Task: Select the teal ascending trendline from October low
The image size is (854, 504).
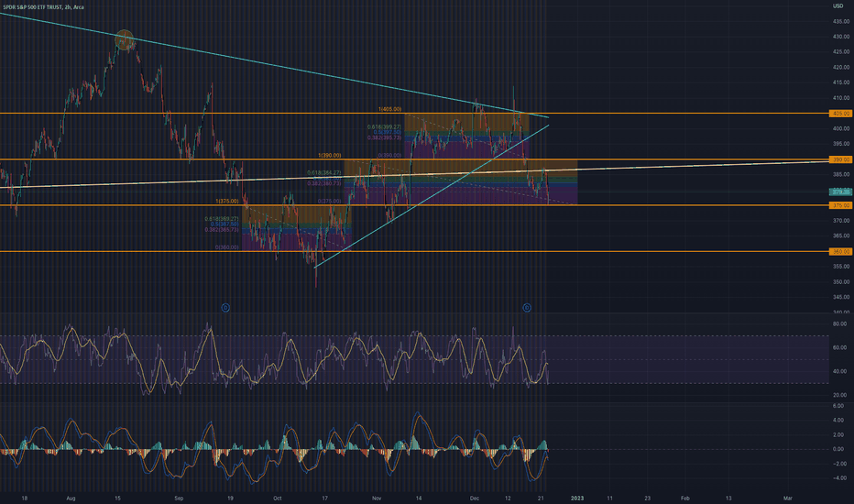Action: (432, 196)
